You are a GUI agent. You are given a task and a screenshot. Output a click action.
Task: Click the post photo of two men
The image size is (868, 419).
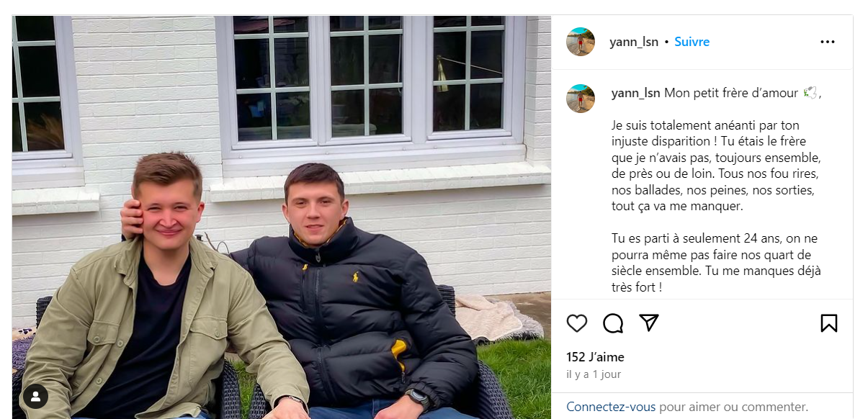(x=282, y=217)
